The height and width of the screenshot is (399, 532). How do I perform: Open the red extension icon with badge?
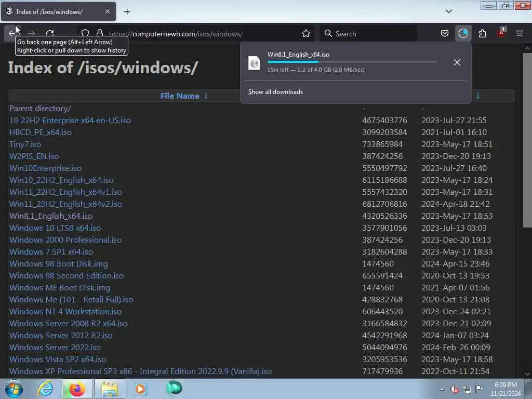click(x=501, y=33)
